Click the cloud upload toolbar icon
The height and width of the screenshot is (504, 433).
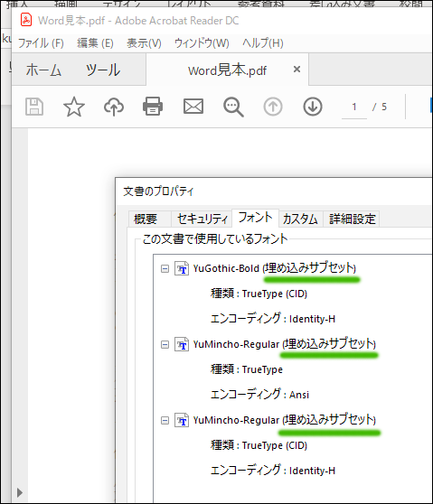click(x=114, y=107)
